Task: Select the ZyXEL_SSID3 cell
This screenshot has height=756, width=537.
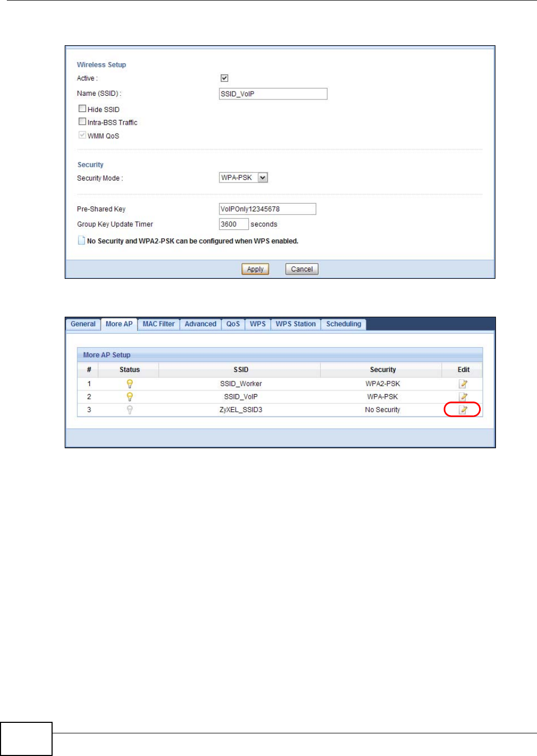Action: [241, 410]
